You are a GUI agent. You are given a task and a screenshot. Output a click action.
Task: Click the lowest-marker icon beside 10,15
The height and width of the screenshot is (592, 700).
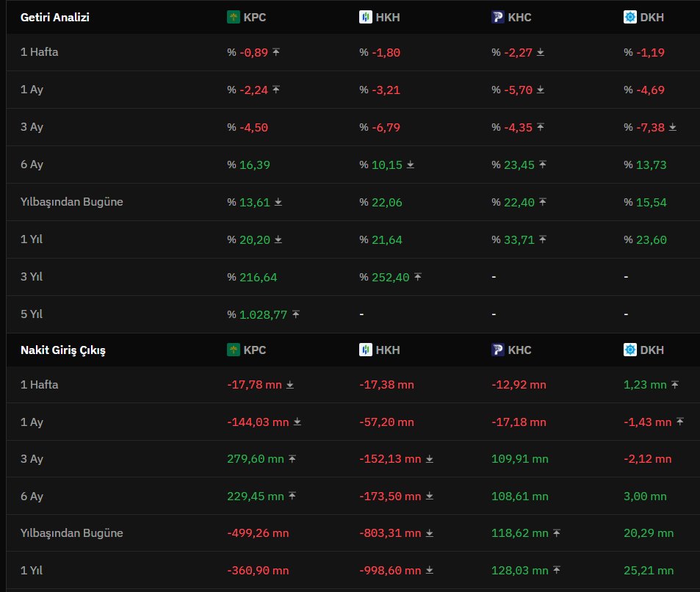click(411, 165)
